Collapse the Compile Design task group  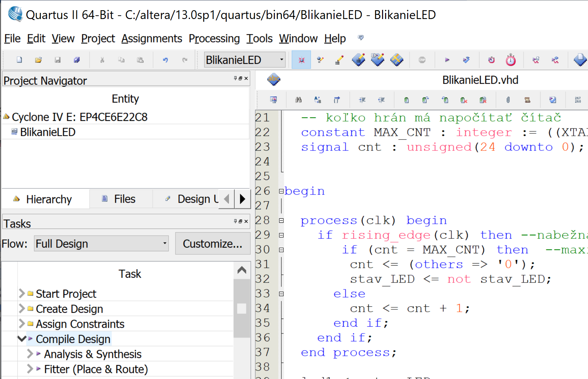click(22, 339)
